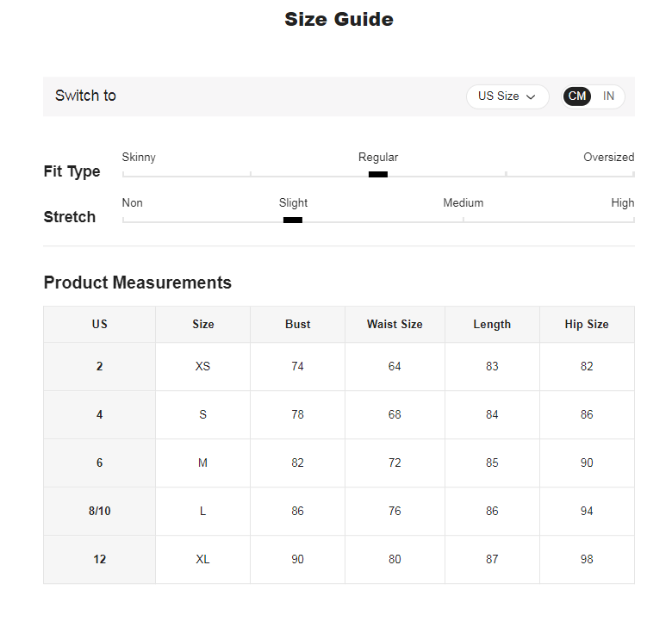Switch measurements to IN
Viewport: 672px width, 621px height.
point(608,96)
